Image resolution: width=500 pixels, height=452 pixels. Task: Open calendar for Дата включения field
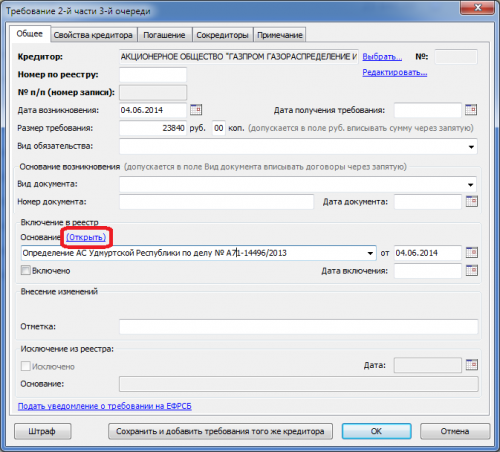472,270
